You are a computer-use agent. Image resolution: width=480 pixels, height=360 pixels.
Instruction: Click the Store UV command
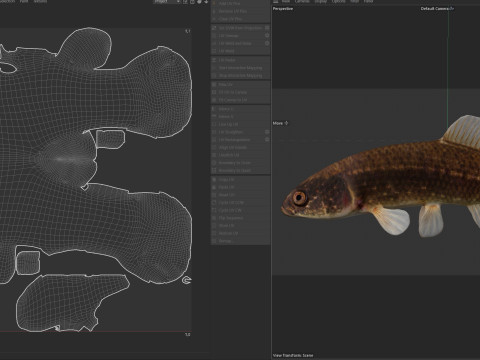[x=240, y=226]
